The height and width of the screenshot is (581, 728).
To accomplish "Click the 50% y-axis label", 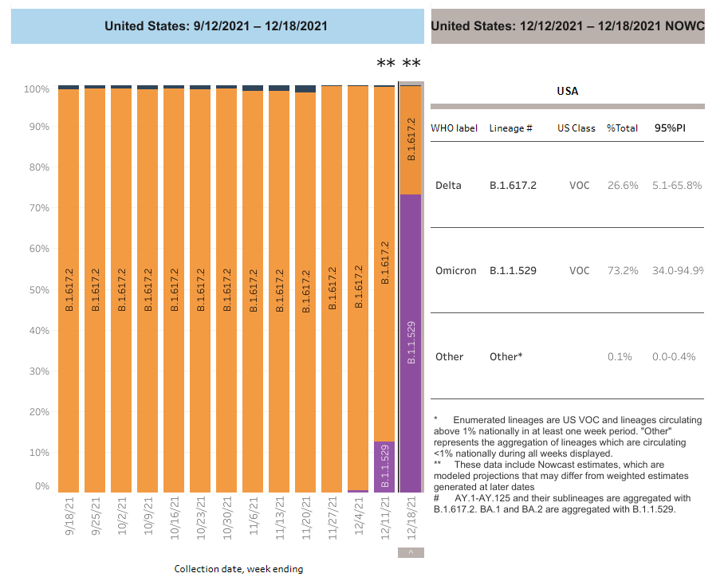I will click(x=39, y=289).
